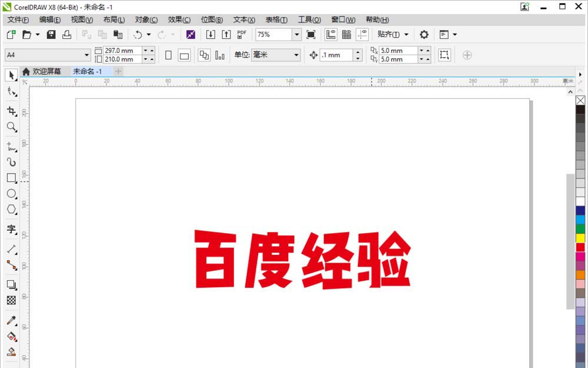This screenshot has height=368, width=588.
Task: Open the units 毫米 dropdown
Action: pos(296,55)
